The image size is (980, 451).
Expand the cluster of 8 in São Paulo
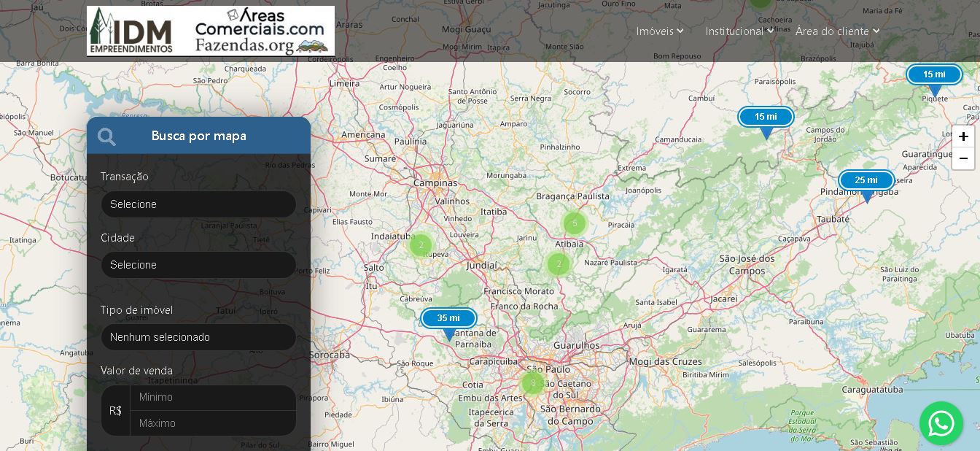pyautogui.click(x=533, y=383)
